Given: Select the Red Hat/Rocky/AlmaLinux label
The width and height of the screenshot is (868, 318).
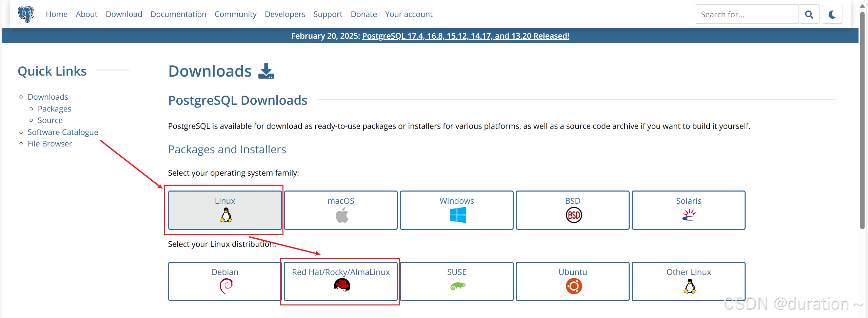Looking at the screenshot, I should [x=341, y=272].
